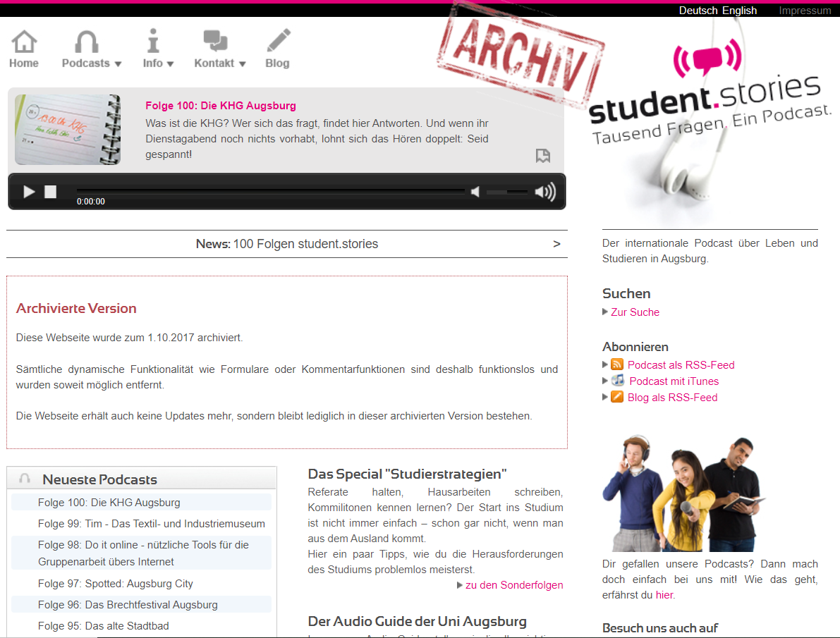This screenshot has height=638, width=840.
Task: Click the loud speaker volume-up icon
Action: pyautogui.click(x=545, y=192)
